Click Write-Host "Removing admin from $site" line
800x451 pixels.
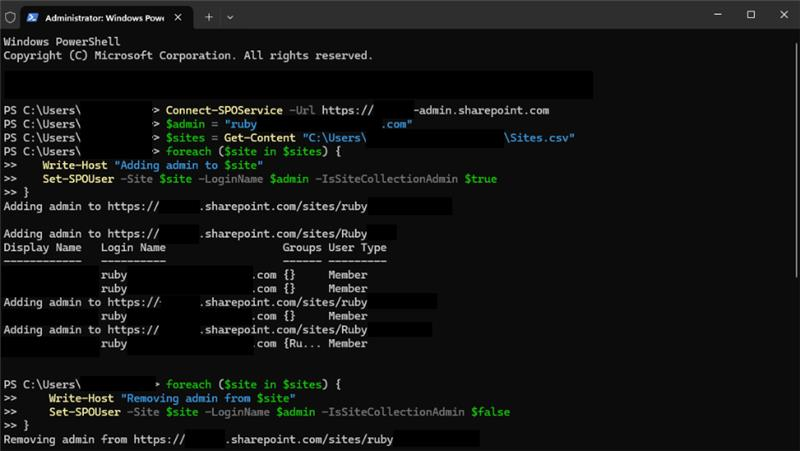[x=172, y=398]
